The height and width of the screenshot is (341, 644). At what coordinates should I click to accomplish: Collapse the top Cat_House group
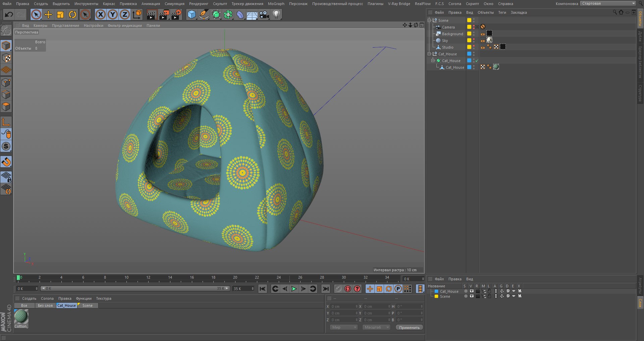(x=429, y=54)
